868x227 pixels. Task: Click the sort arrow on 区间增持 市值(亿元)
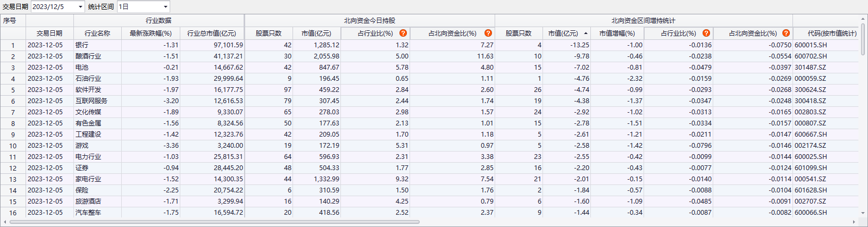click(586, 33)
